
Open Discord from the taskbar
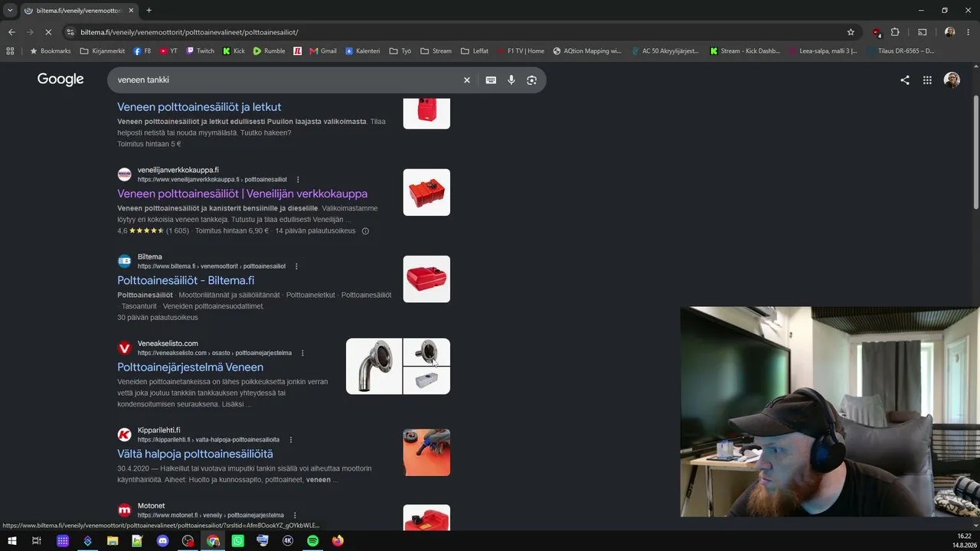162,540
